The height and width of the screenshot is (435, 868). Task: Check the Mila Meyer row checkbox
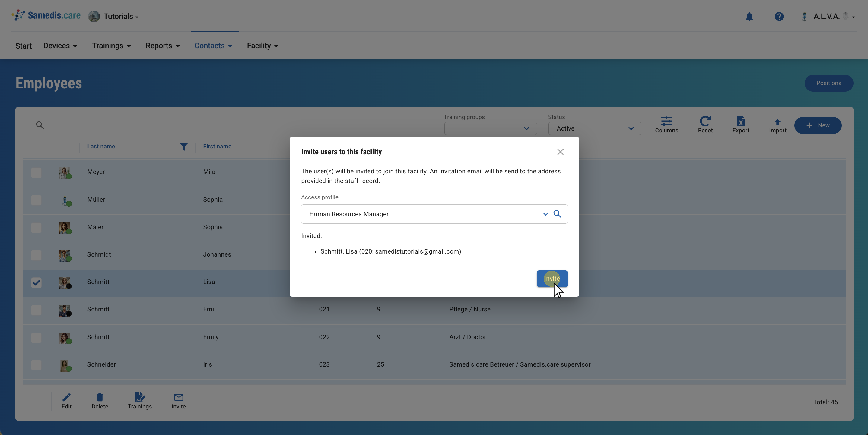pos(37,173)
